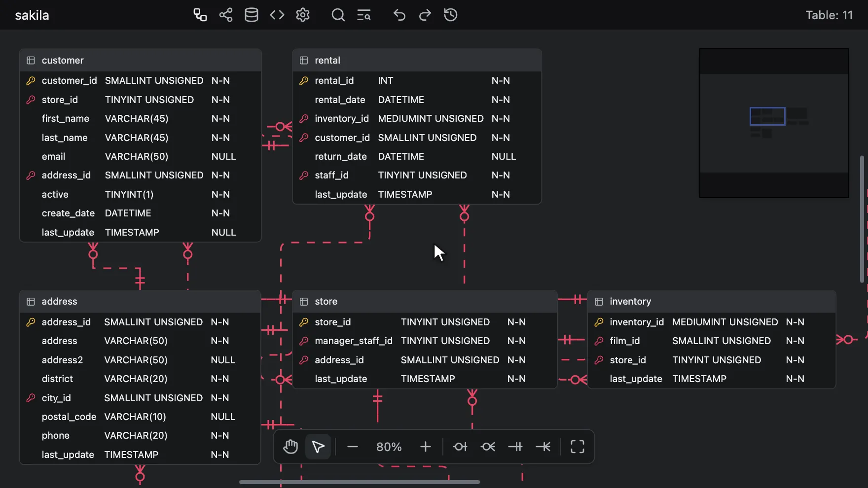Image resolution: width=868 pixels, height=488 pixels.
Task: Choose the one-only relationship tool
Action: (x=515, y=447)
